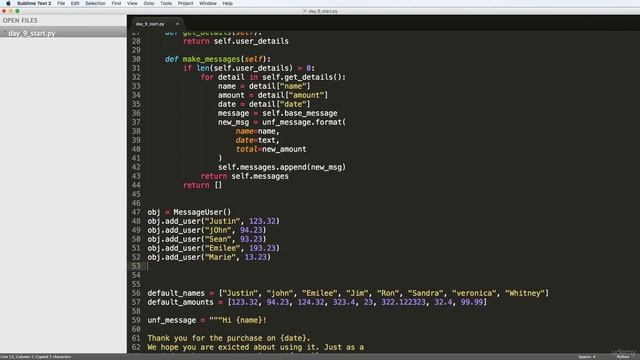Open the Help menu
Image resolution: width=640 pixels, height=360 pixels.
pos(227,3)
